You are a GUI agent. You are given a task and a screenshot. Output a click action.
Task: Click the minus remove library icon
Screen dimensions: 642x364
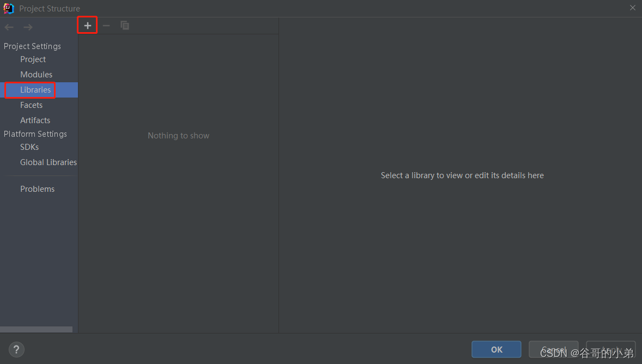106,26
